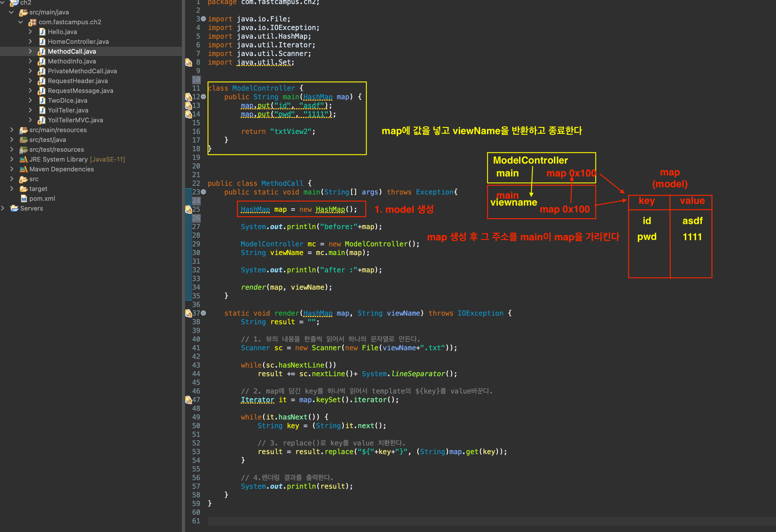Click the render call on line 34
Screen dimensions: 776x532
point(253,287)
